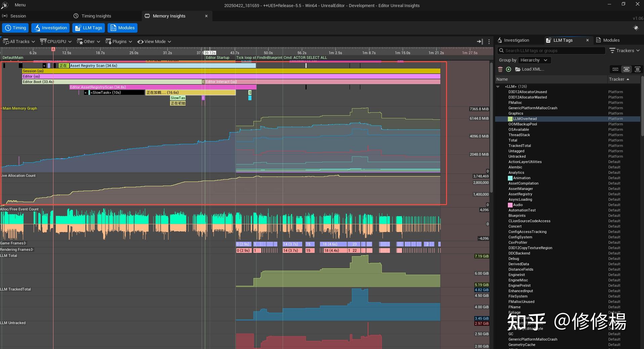
Task: Select the largest graph track height icon
Action: [x=637, y=69]
